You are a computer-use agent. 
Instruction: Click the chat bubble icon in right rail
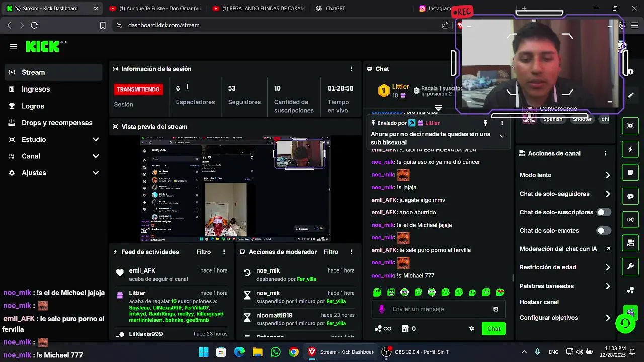(630, 196)
